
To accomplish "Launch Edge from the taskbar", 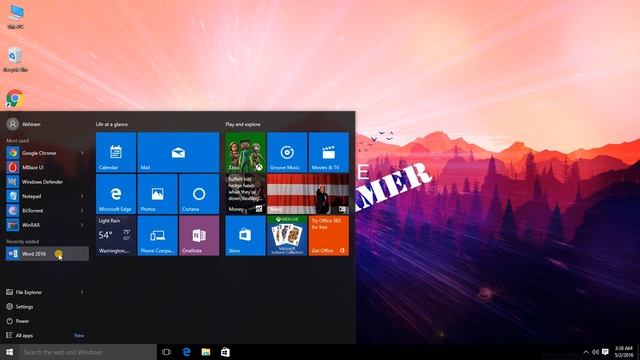I will (186, 352).
